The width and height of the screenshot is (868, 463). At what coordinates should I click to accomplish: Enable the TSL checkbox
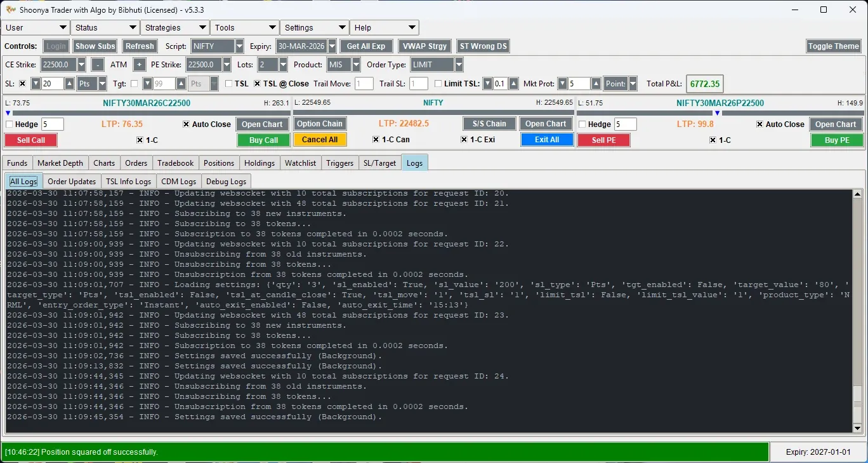(x=229, y=84)
